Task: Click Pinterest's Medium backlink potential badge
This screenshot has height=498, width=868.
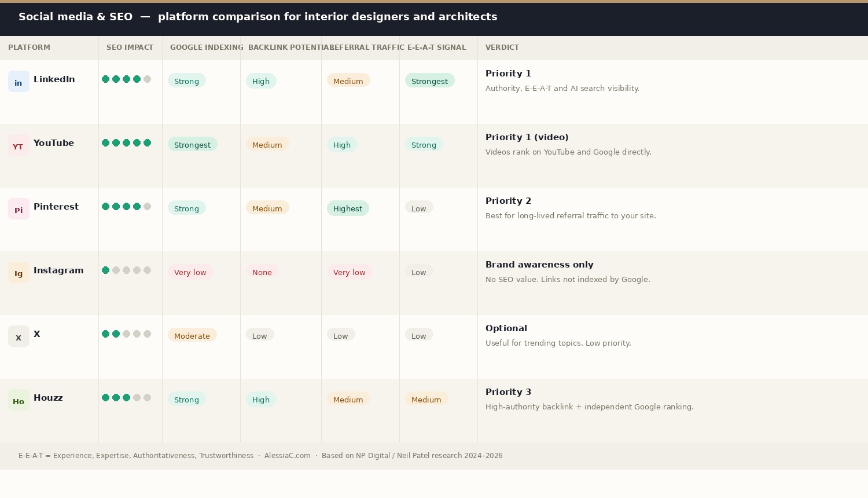Action: pyautogui.click(x=267, y=208)
